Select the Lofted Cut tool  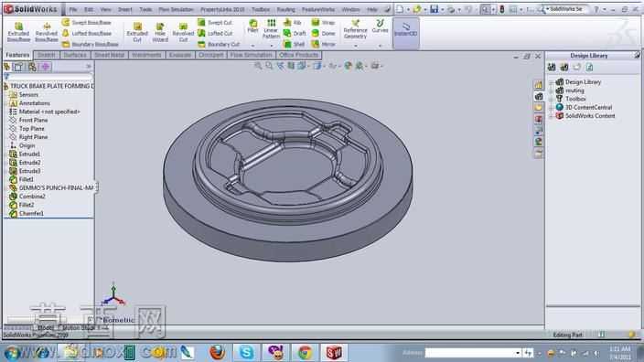point(215,33)
